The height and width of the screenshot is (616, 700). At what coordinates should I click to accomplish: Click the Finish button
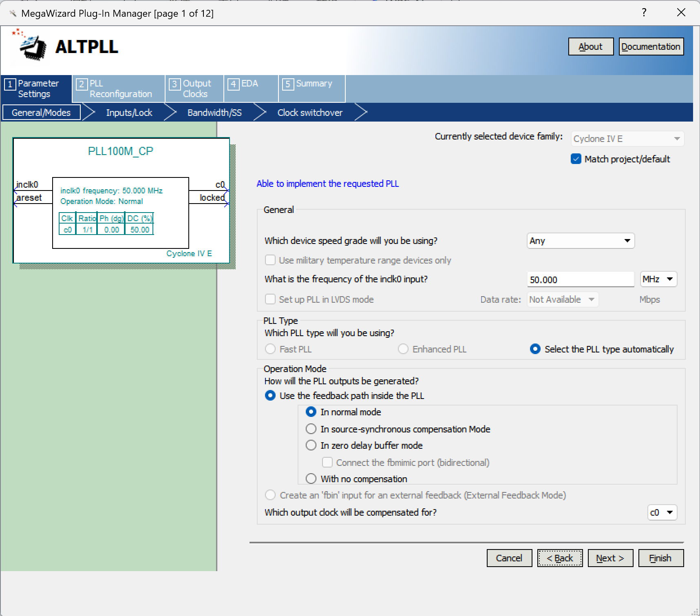[x=661, y=558]
